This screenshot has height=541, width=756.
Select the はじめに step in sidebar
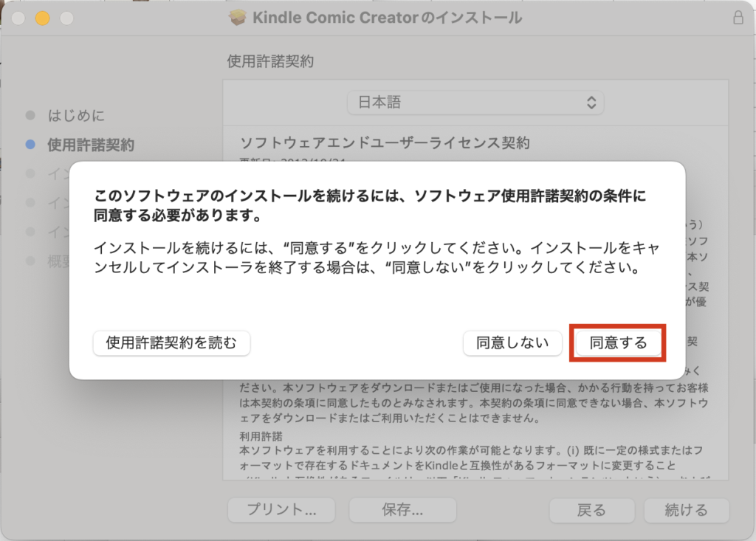point(76,115)
